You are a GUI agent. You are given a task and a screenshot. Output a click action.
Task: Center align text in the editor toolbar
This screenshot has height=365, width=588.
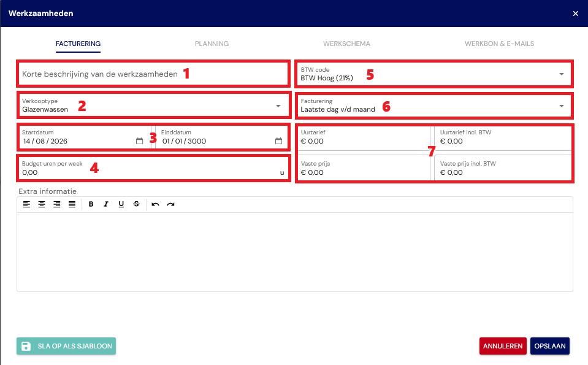tap(42, 204)
